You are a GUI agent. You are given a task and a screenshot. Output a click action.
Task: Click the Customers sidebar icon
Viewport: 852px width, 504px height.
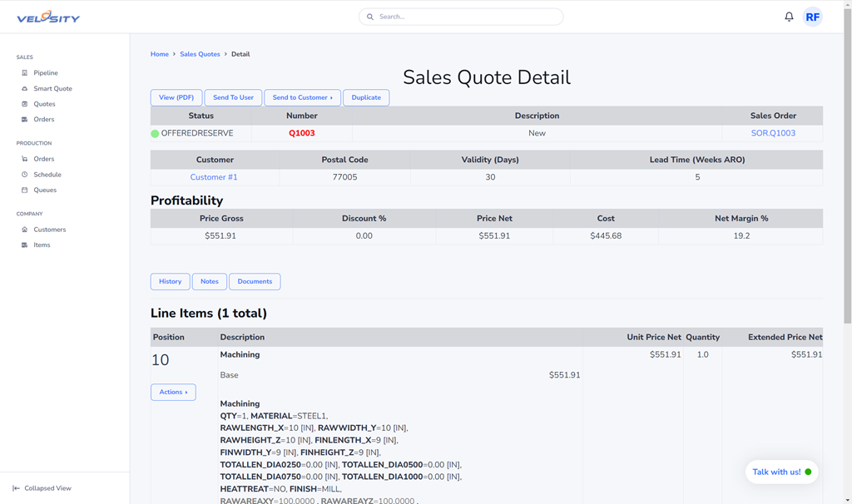[25, 230]
